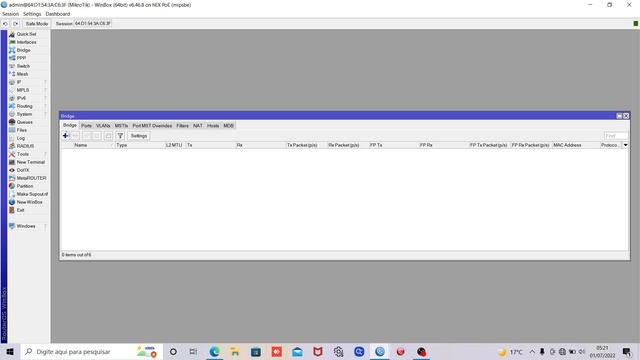The image size is (640, 360).
Task: Open the Log entry
Action: point(20,138)
